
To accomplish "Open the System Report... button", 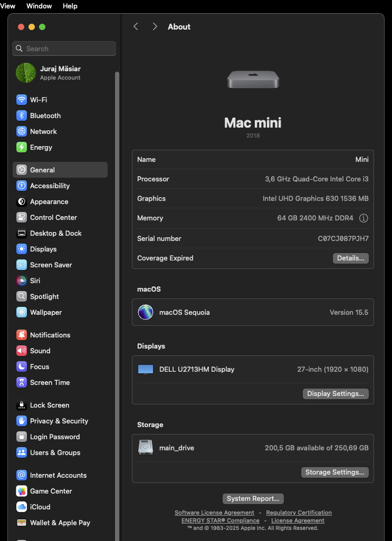I will [253, 499].
